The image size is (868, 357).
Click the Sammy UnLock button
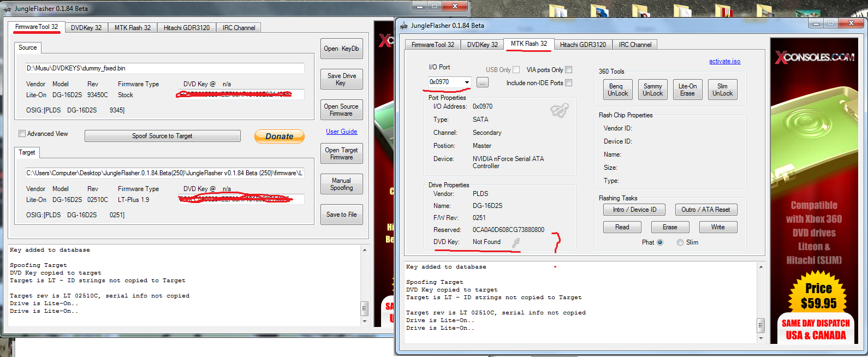[652, 90]
